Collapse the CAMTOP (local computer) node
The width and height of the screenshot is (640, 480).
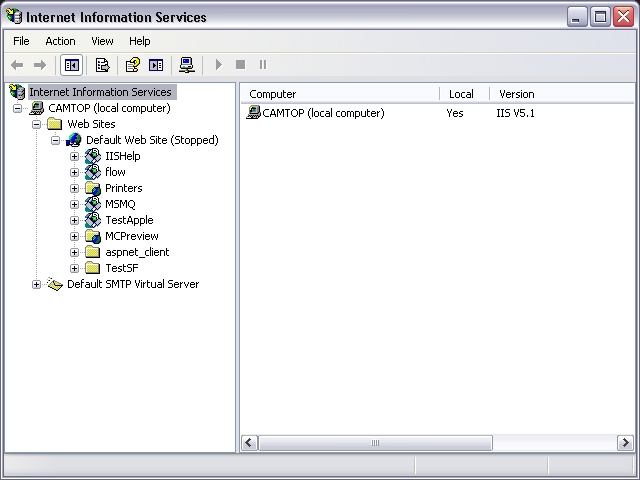[18, 109]
